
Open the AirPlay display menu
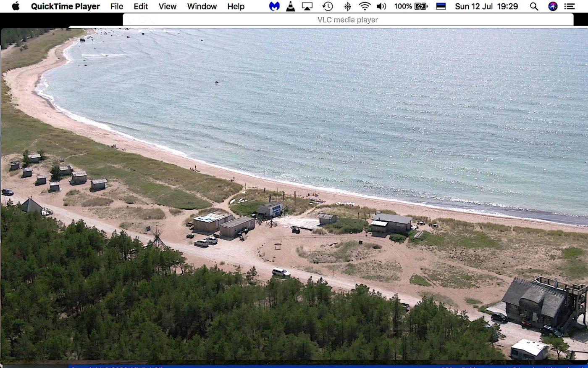[307, 6]
